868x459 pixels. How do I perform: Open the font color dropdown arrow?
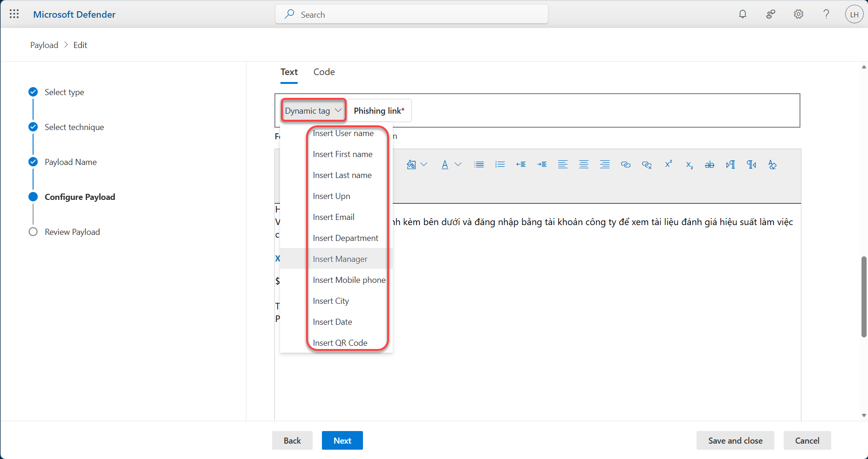[458, 164]
